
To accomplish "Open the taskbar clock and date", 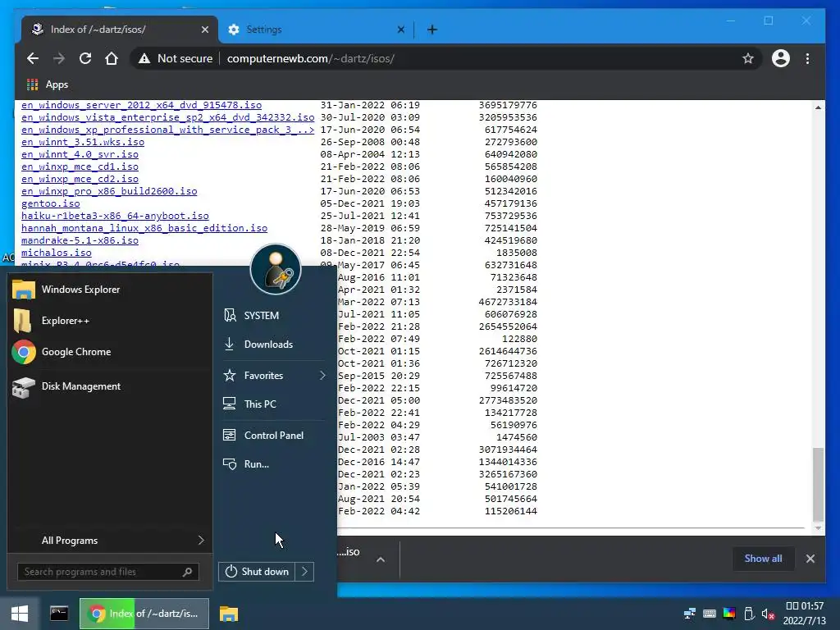I will coord(805,614).
